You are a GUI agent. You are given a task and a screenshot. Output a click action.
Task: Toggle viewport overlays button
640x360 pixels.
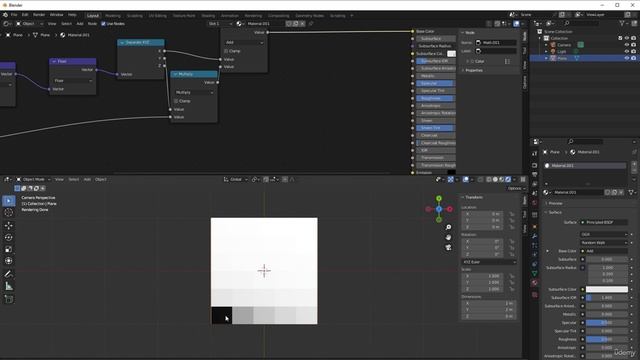point(466,179)
